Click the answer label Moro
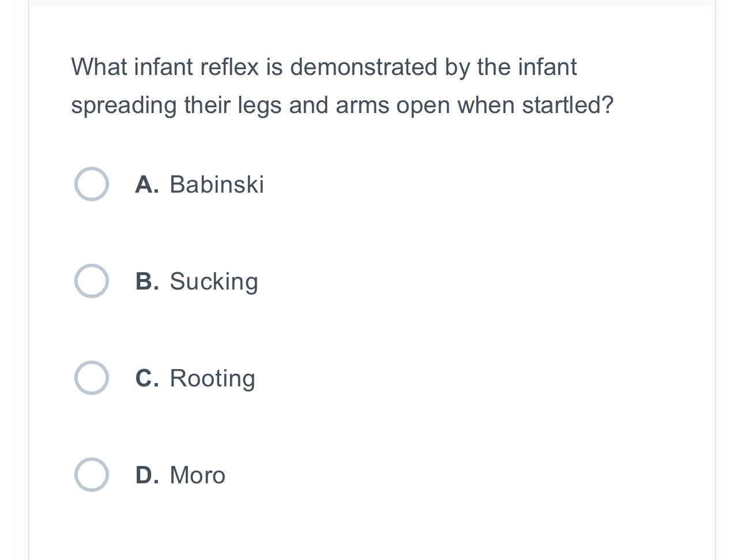The height and width of the screenshot is (560, 744). point(197,475)
